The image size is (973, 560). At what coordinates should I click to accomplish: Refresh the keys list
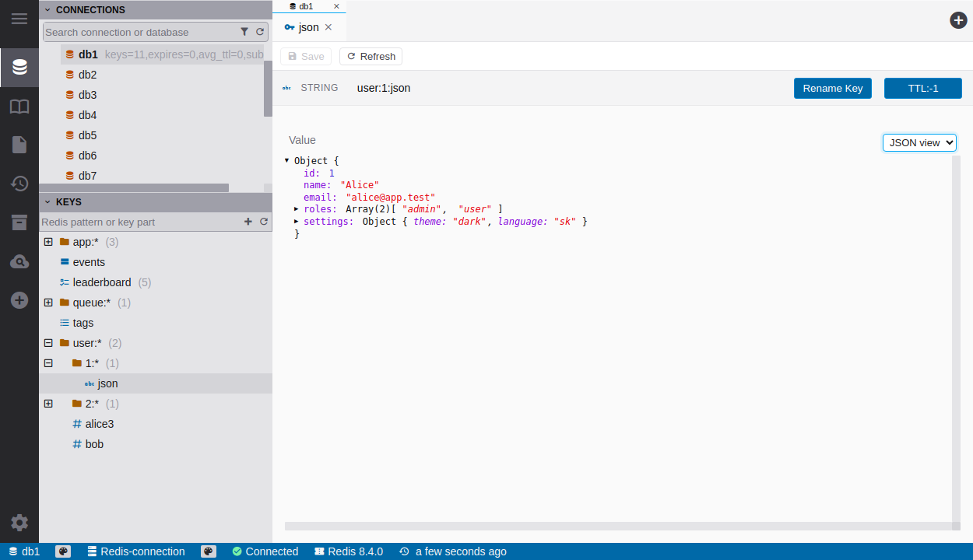264,222
